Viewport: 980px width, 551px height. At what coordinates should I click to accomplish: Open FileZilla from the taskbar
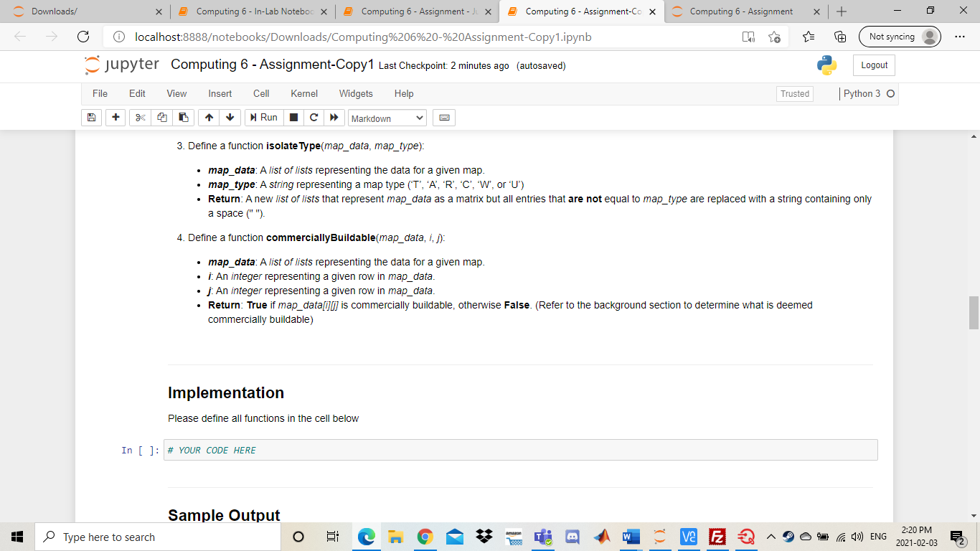(x=716, y=537)
